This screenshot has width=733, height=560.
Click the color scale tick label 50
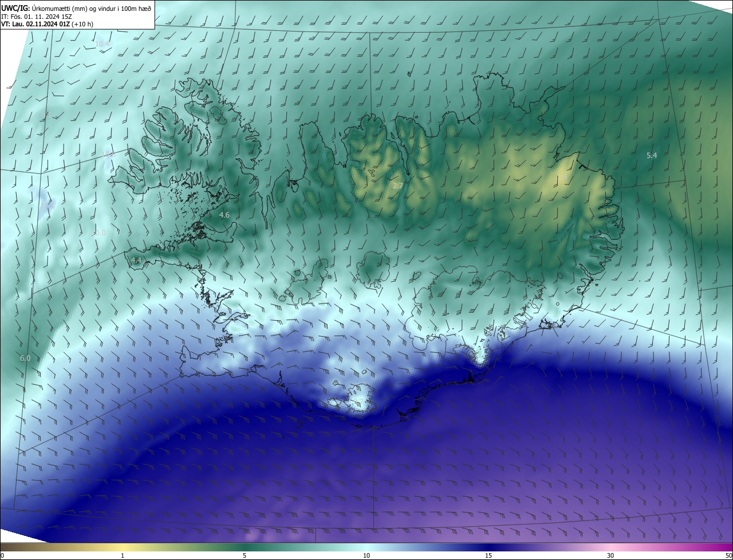(729, 556)
